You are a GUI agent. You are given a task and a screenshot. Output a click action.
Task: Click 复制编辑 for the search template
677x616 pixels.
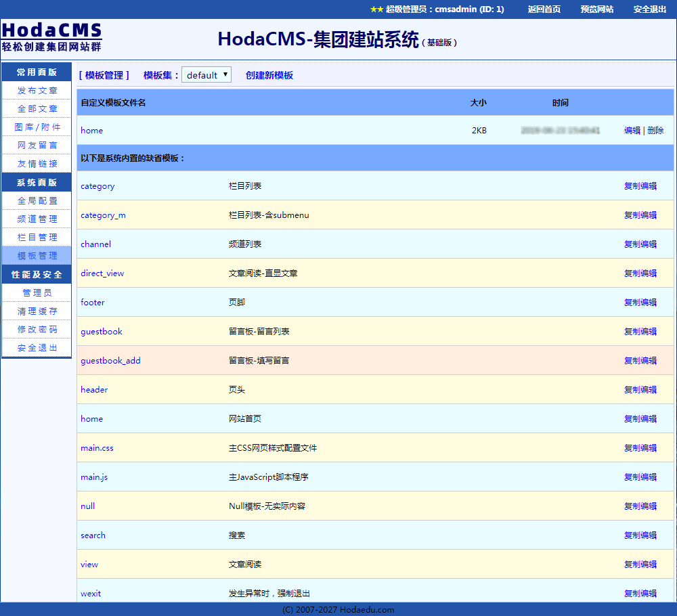[640, 535]
